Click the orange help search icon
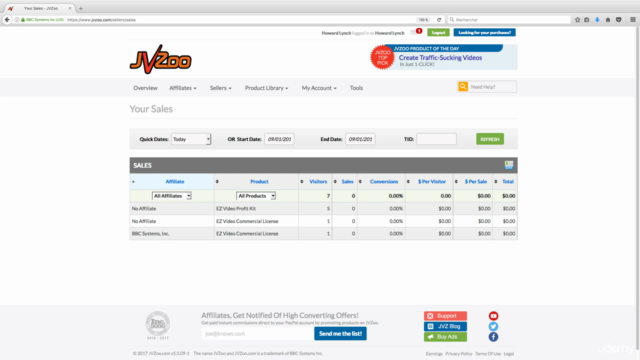The height and width of the screenshot is (360, 640). 463,87
